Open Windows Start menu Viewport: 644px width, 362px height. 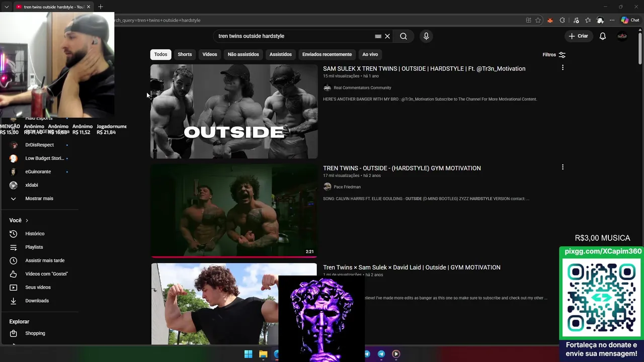pyautogui.click(x=248, y=354)
